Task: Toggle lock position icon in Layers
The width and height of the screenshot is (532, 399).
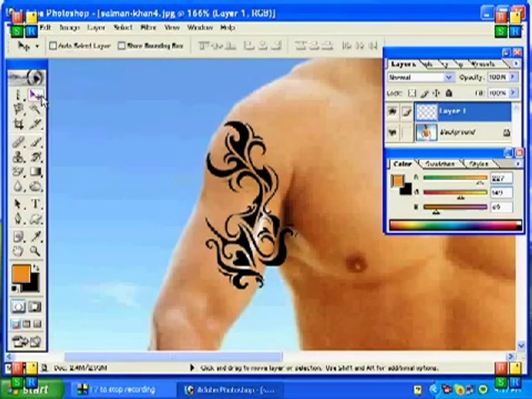Action: 436,93
